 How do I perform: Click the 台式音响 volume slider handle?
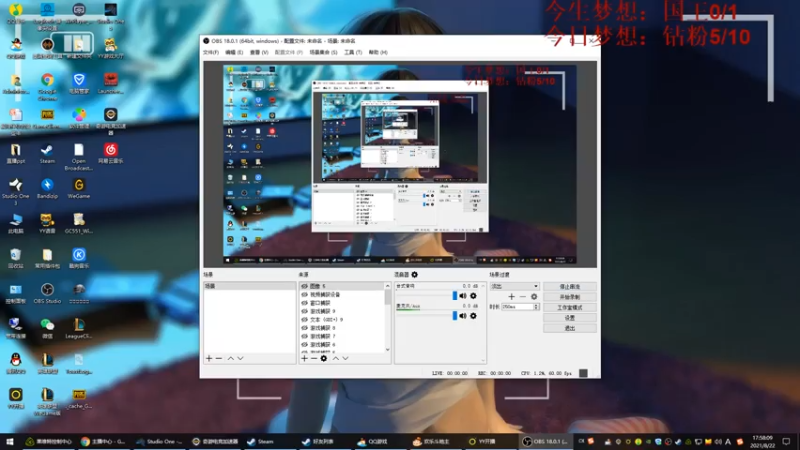tap(455, 296)
